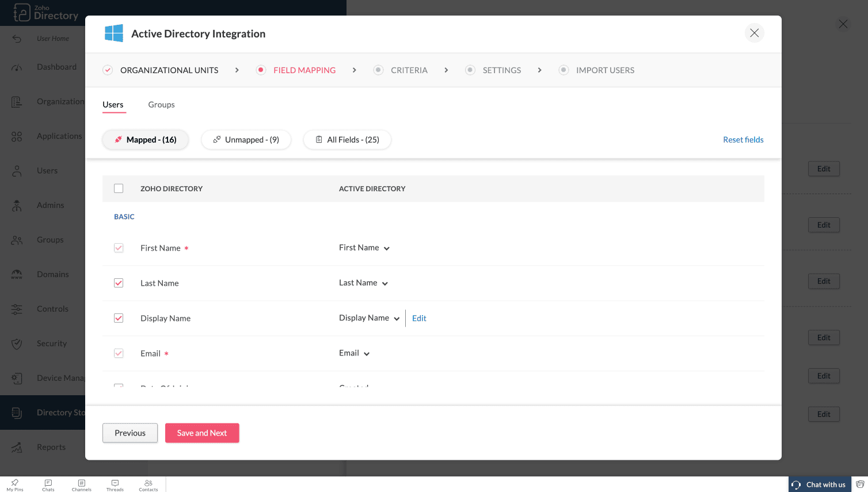Filter by Unmapped (9) fields

pyautogui.click(x=246, y=140)
